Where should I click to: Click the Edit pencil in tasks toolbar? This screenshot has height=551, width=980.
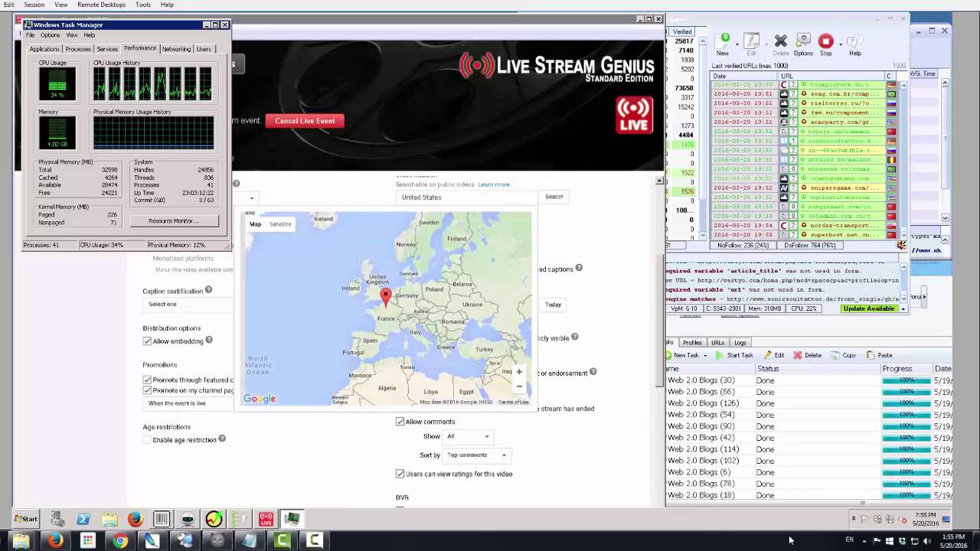click(x=768, y=355)
